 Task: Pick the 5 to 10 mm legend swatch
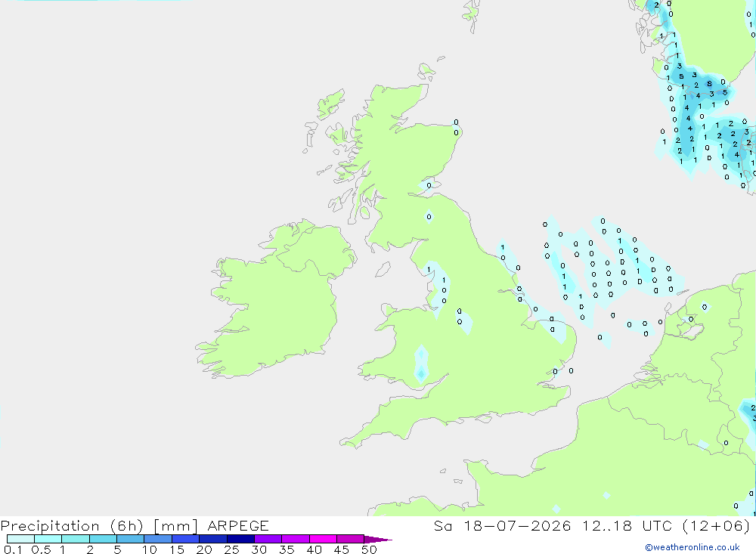tap(131, 539)
